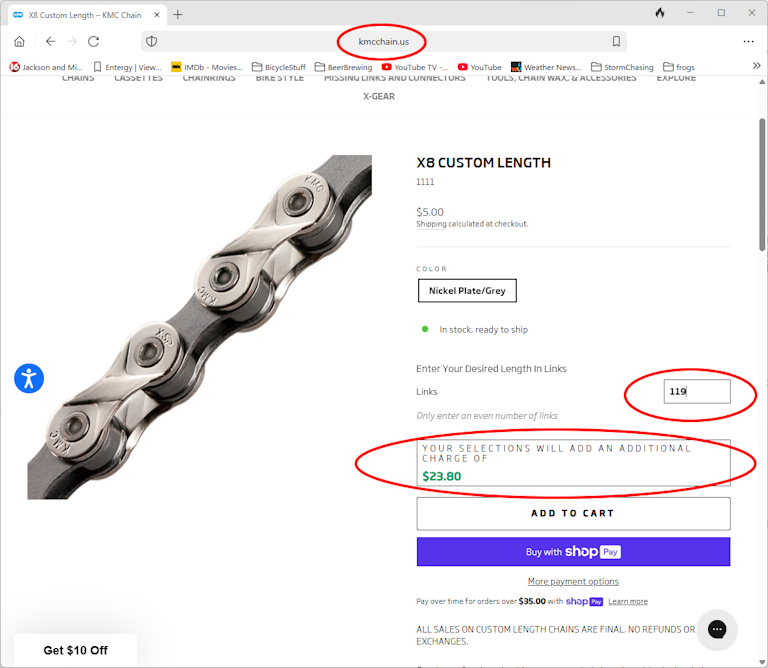The height and width of the screenshot is (668, 768).
Task: Select Nickel Plate/Grey color option
Action: (467, 291)
